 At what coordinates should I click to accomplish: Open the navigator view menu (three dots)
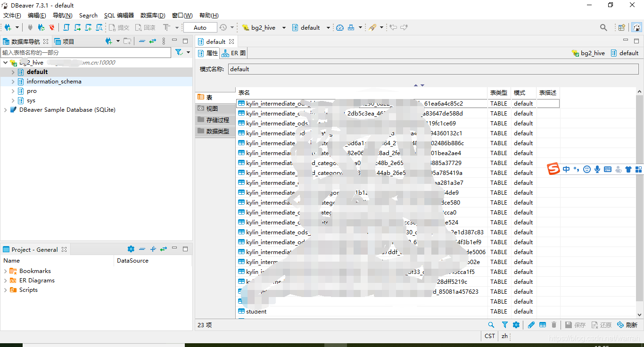(x=164, y=41)
